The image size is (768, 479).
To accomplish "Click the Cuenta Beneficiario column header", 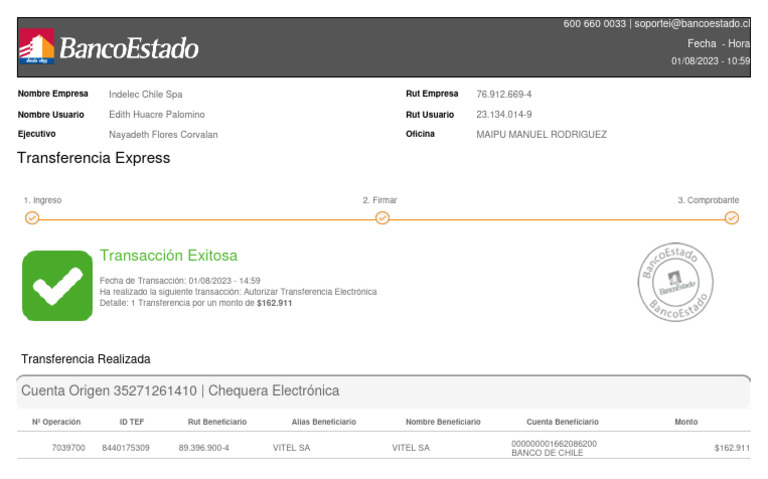I will 562,422.
